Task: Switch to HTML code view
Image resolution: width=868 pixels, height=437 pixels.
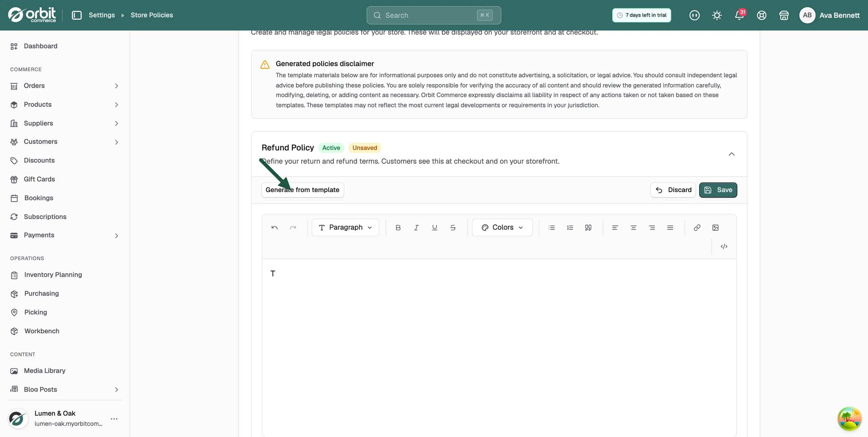Action: [x=724, y=246]
